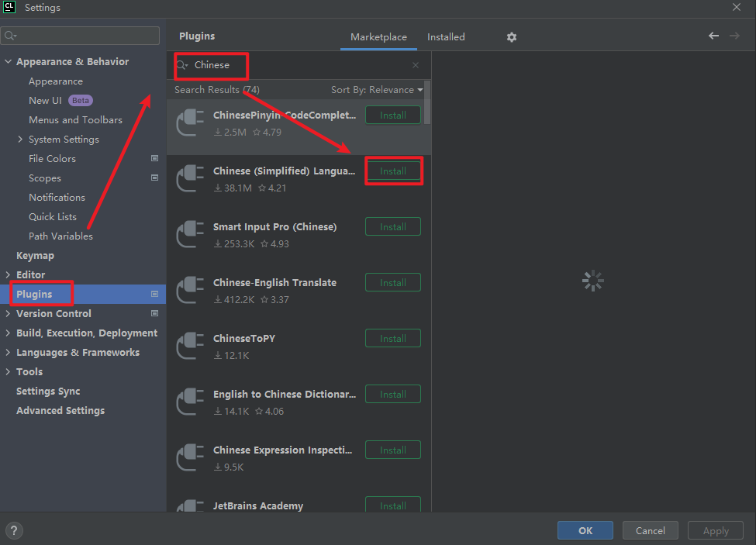
Task: Click Chinese Expression Inspection plugin icon
Action: click(x=190, y=458)
